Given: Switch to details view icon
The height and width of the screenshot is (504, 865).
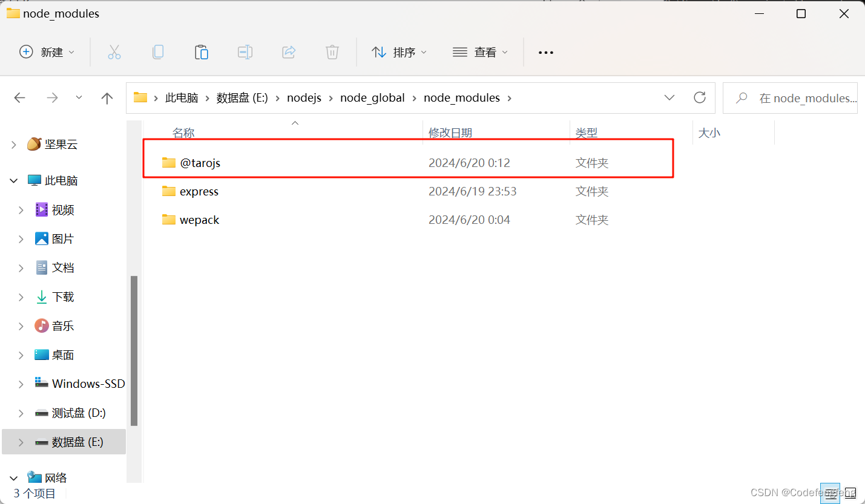Looking at the screenshot, I should pos(832,493).
